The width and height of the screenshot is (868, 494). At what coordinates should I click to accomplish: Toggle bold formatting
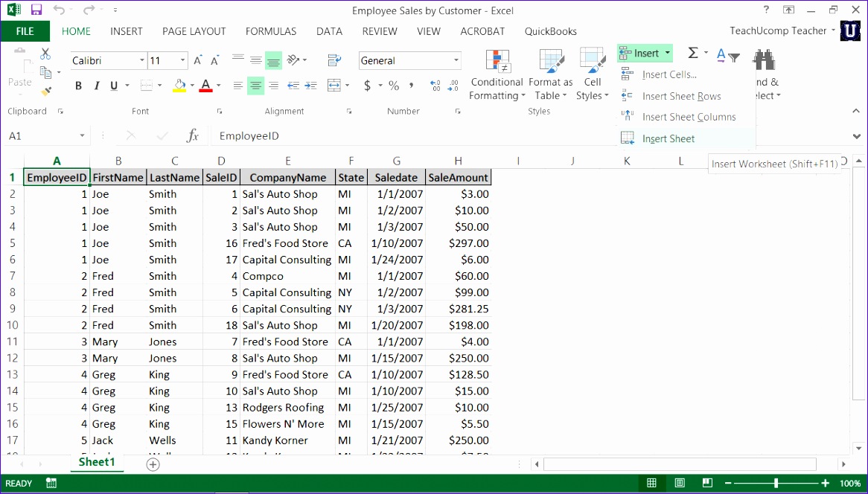coord(78,86)
